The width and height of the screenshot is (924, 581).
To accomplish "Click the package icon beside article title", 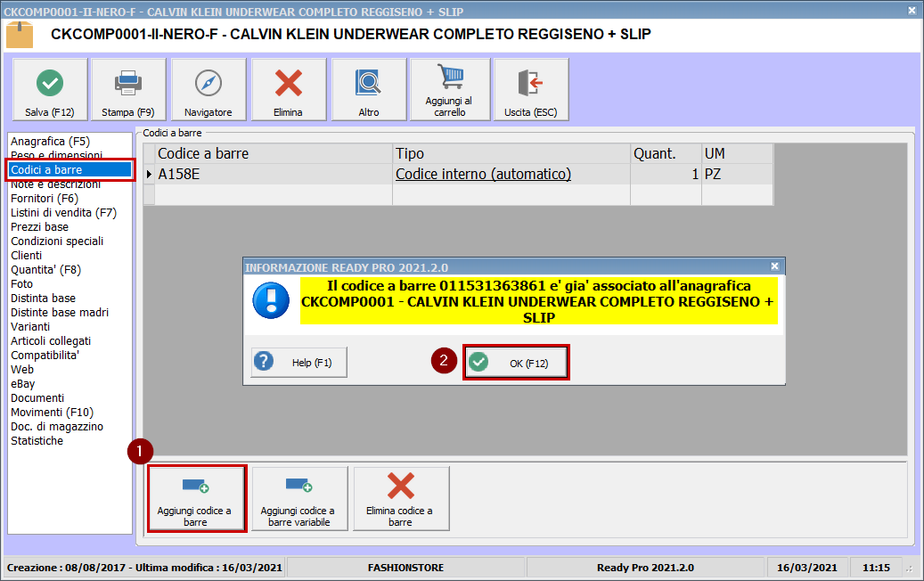I will click(x=20, y=35).
